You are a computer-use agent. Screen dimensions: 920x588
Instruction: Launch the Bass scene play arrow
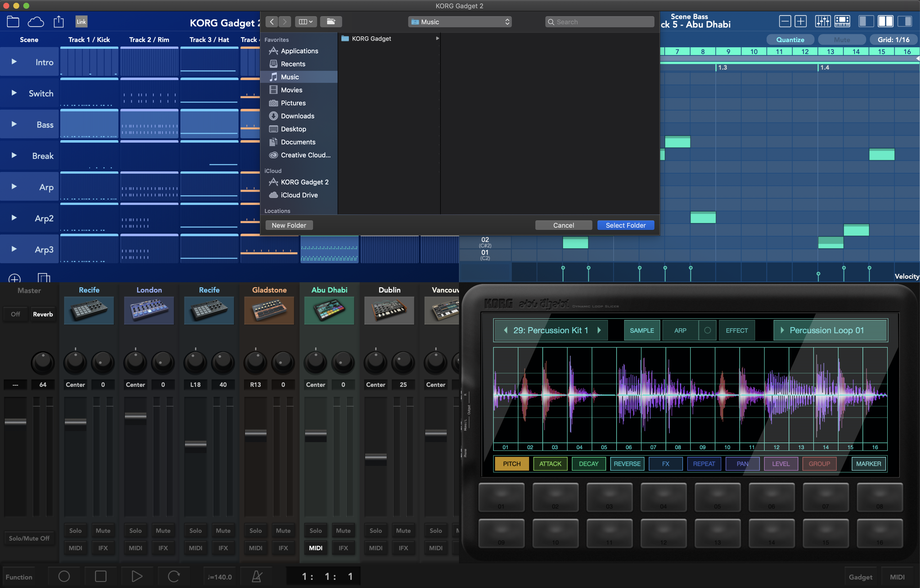point(14,124)
